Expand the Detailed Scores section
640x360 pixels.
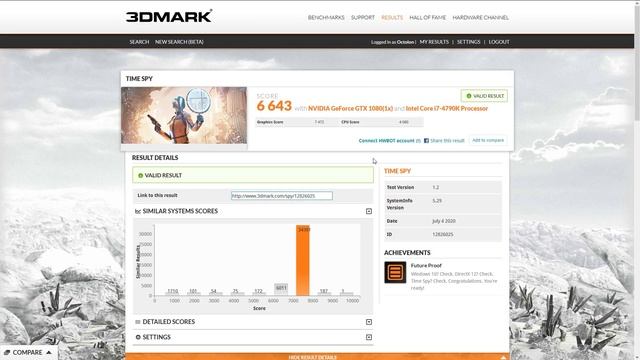point(369,322)
